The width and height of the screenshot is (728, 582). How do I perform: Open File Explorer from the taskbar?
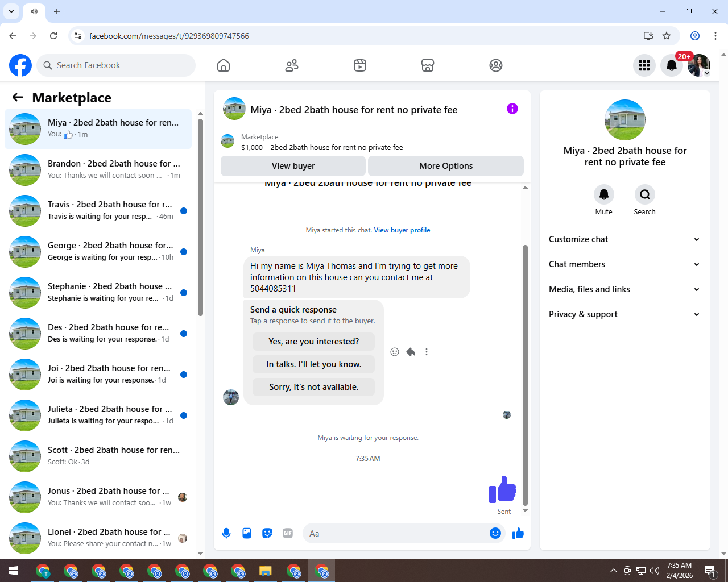(265, 571)
